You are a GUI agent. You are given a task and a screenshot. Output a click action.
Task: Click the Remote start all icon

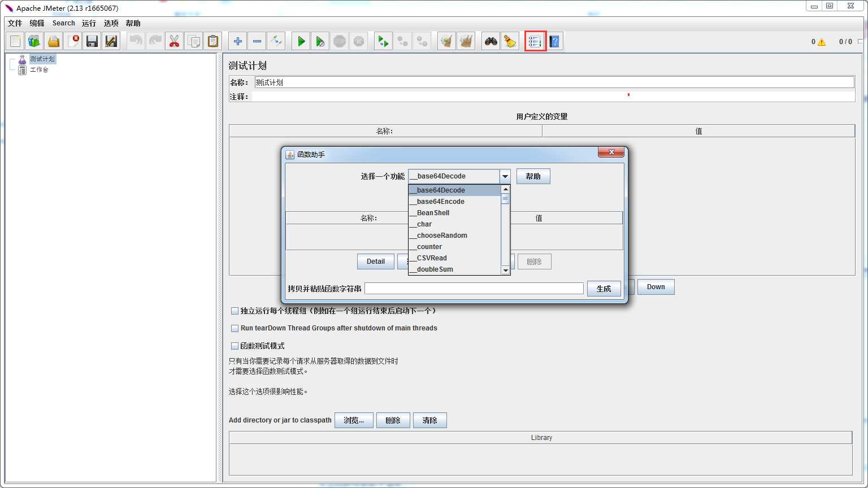384,41
